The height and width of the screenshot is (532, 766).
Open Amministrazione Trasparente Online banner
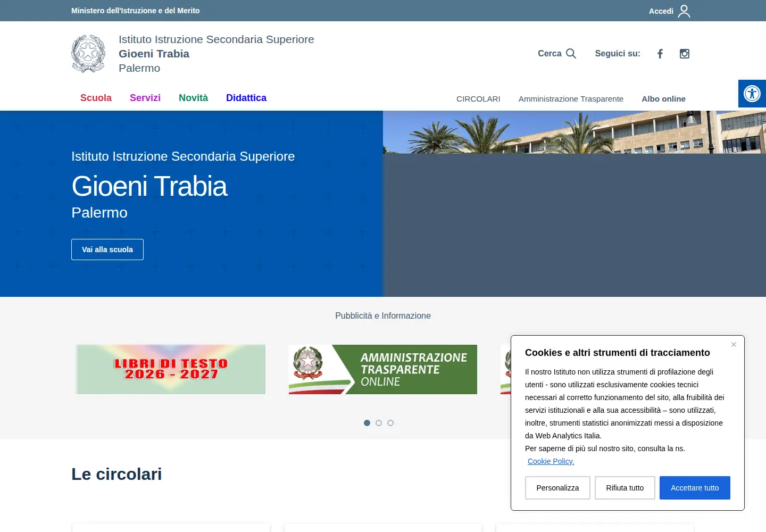[x=383, y=369]
